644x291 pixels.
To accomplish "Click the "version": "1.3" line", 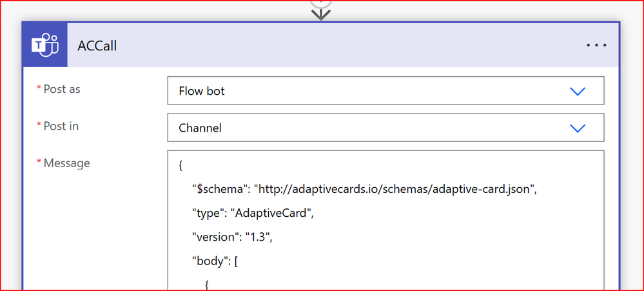I will (233, 237).
